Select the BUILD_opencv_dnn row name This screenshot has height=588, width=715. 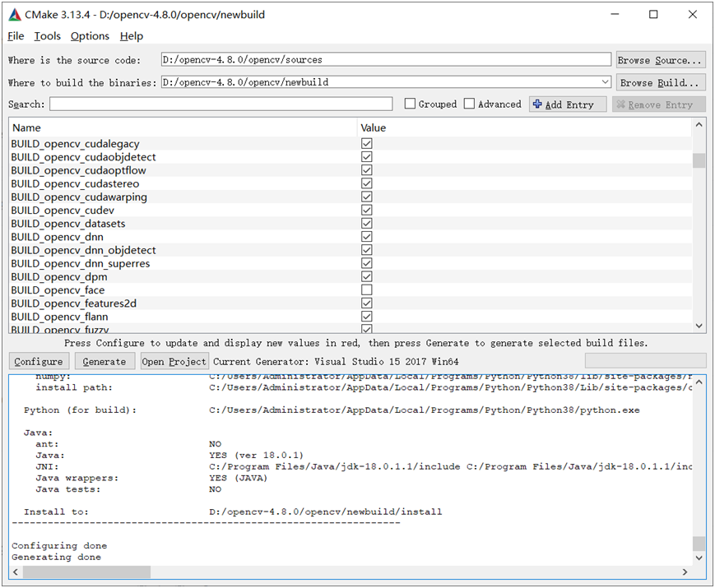58,237
